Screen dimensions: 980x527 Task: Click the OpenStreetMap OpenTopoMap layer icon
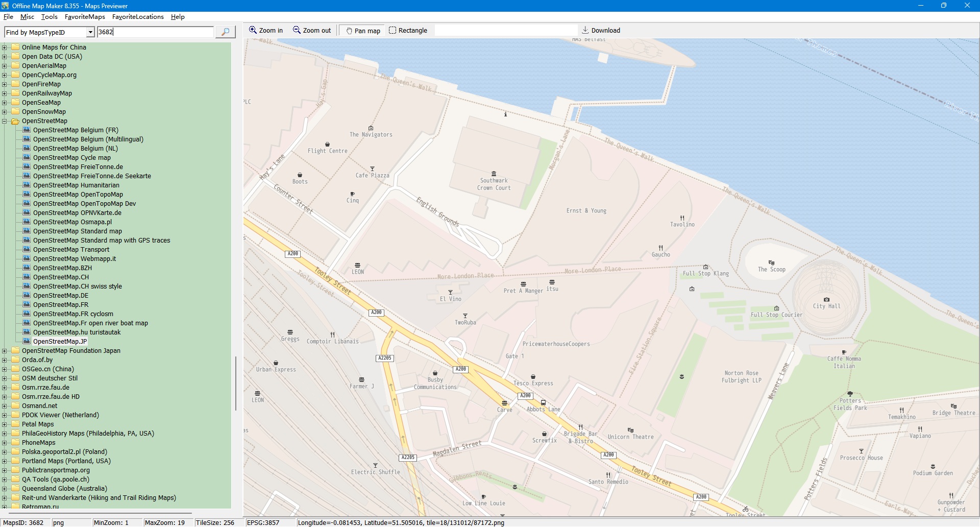pyautogui.click(x=27, y=195)
